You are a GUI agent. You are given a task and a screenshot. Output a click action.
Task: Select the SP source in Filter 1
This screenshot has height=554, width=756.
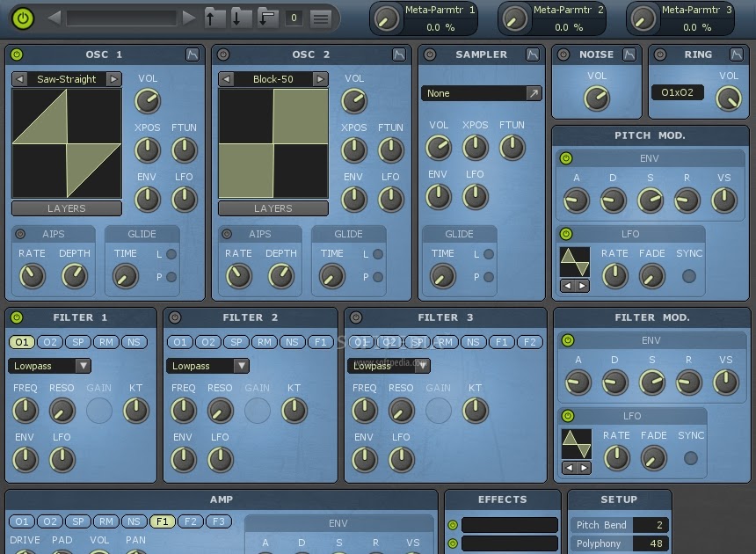[x=78, y=342]
